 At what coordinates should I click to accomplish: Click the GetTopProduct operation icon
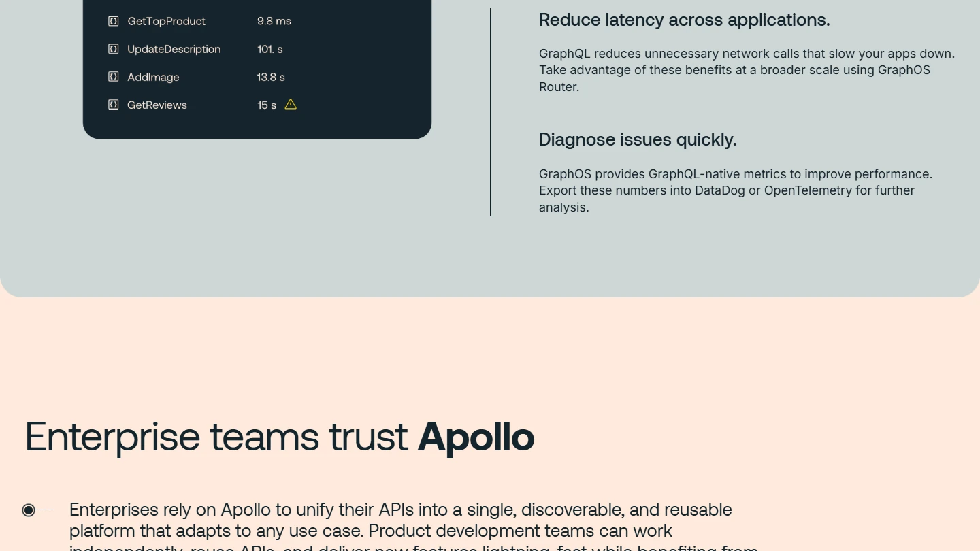(x=114, y=21)
